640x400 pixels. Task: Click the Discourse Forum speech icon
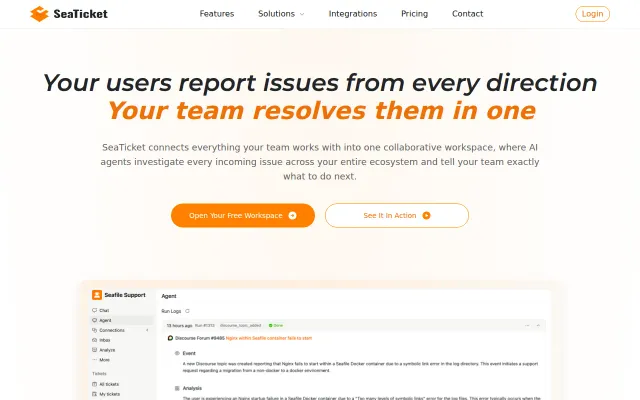[x=171, y=338]
